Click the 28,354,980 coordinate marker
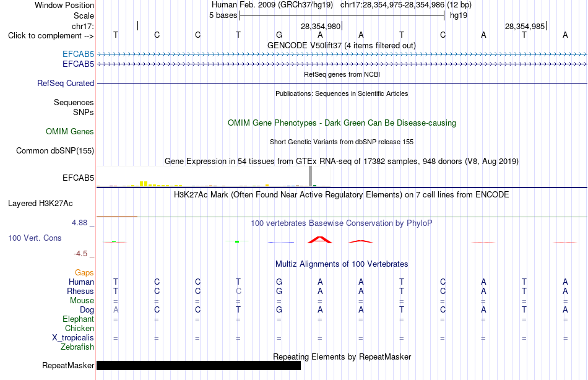The image size is (588, 380). [321, 26]
